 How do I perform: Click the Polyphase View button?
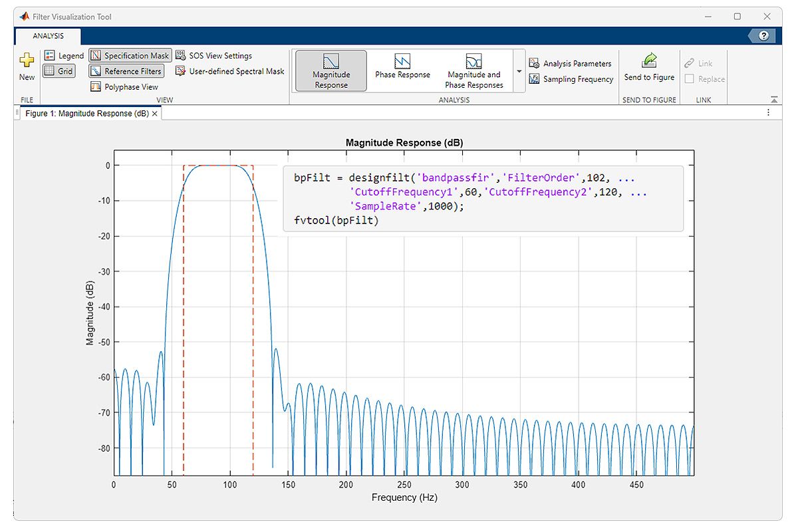pyautogui.click(x=124, y=87)
